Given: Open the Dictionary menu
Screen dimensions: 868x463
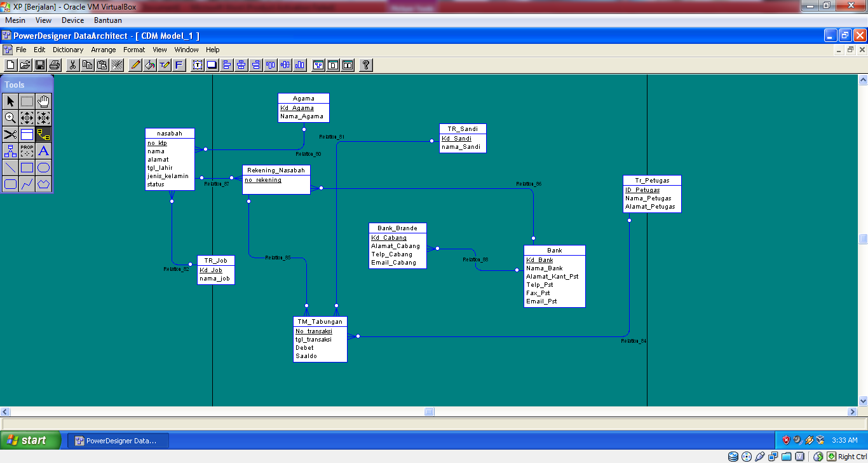Looking at the screenshot, I should pos(67,50).
